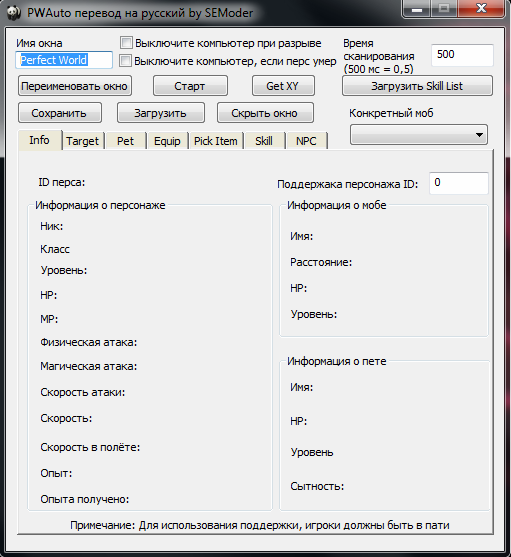
Task: Close the PWAuto window
Action: pyautogui.click(x=481, y=9)
